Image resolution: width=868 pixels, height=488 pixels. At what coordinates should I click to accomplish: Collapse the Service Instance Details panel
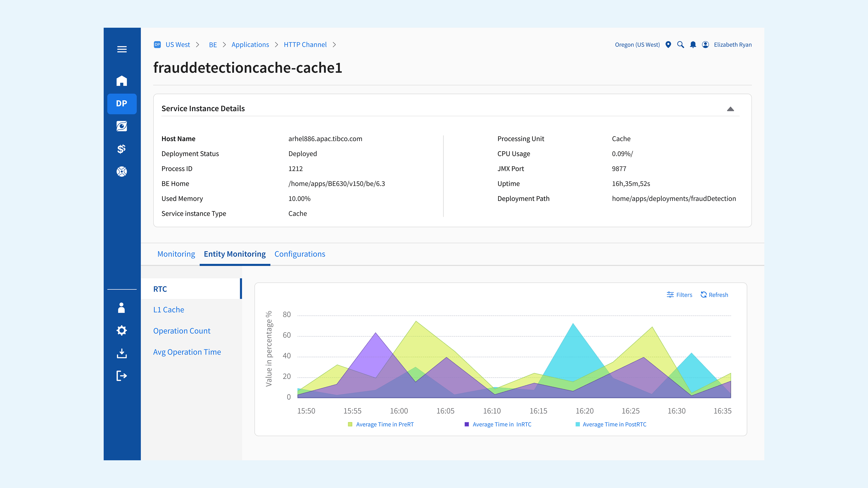coord(730,108)
